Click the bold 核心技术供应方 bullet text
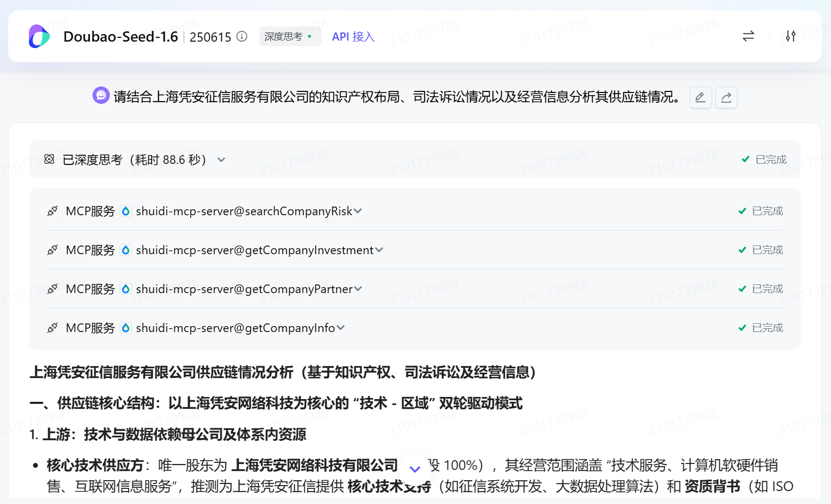This screenshot has height=504, width=831. tap(95, 465)
